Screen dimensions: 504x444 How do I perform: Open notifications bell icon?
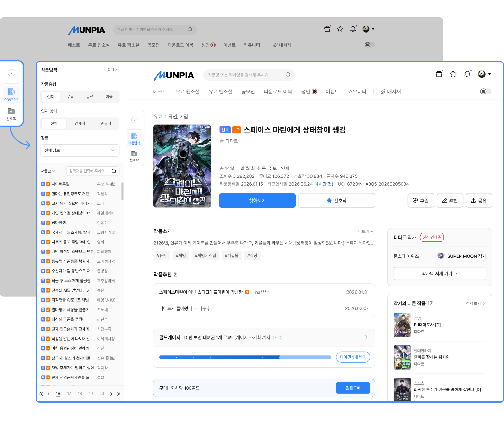click(467, 74)
